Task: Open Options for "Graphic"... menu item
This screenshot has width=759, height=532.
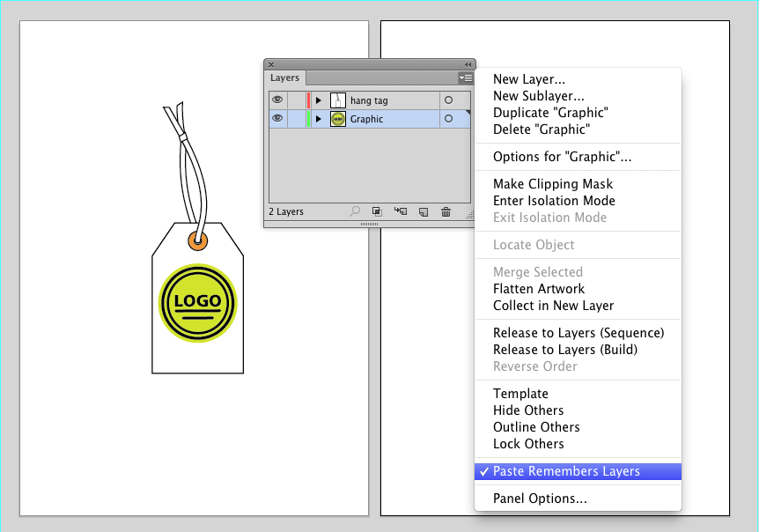Action: click(x=562, y=157)
